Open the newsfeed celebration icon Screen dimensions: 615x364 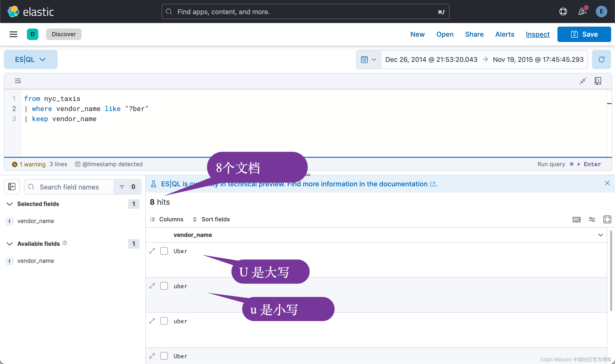click(582, 11)
